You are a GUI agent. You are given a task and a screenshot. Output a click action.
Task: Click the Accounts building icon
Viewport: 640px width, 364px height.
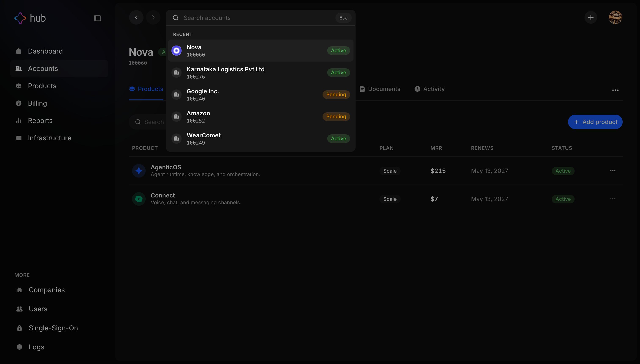pyautogui.click(x=19, y=69)
